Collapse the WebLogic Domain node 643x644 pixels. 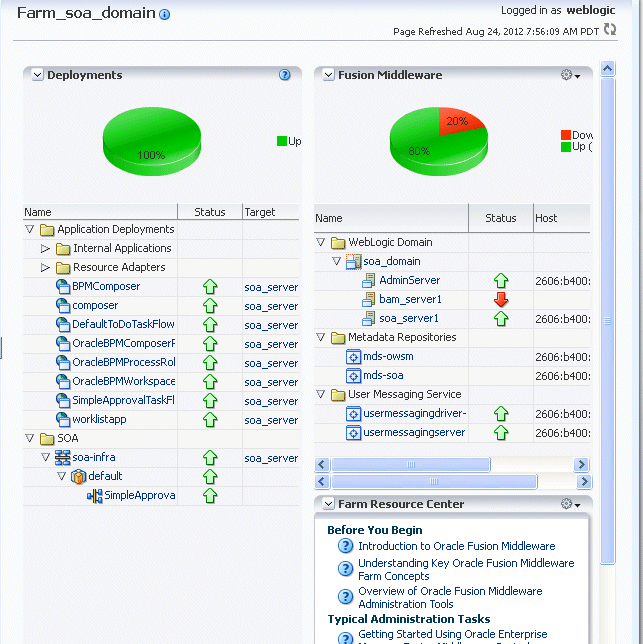coord(321,242)
